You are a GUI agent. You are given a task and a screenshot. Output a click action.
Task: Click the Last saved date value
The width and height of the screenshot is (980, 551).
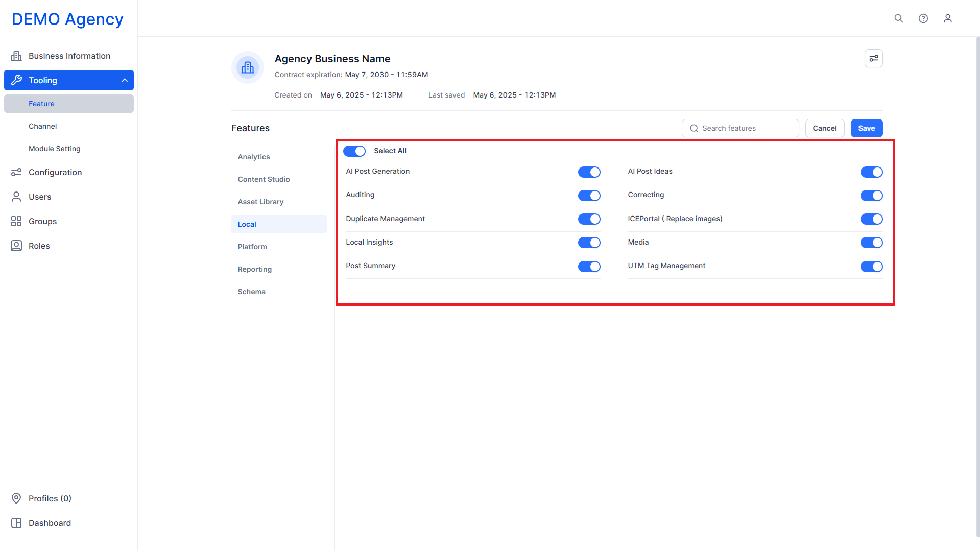(x=514, y=95)
